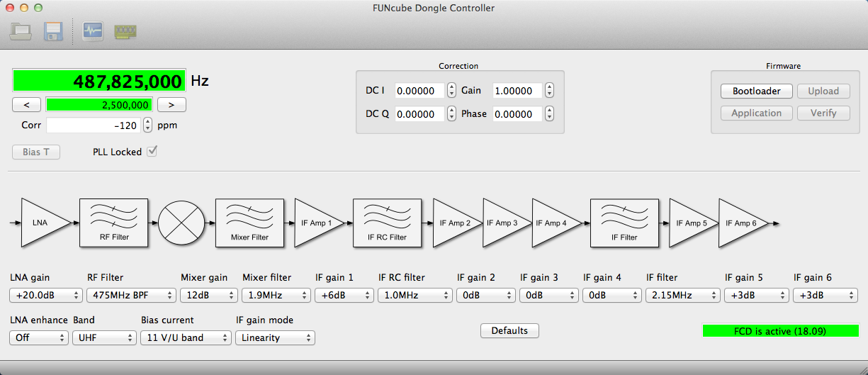Select IF gain 1 dropdown
The width and height of the screenshot is (868, 375).
pos(344,296)
